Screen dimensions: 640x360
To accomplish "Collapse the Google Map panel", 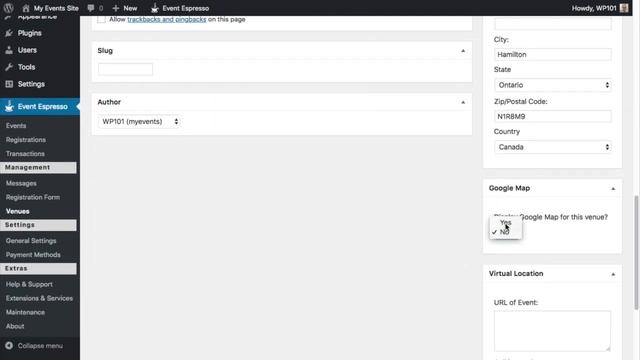I will pos(613,189).
